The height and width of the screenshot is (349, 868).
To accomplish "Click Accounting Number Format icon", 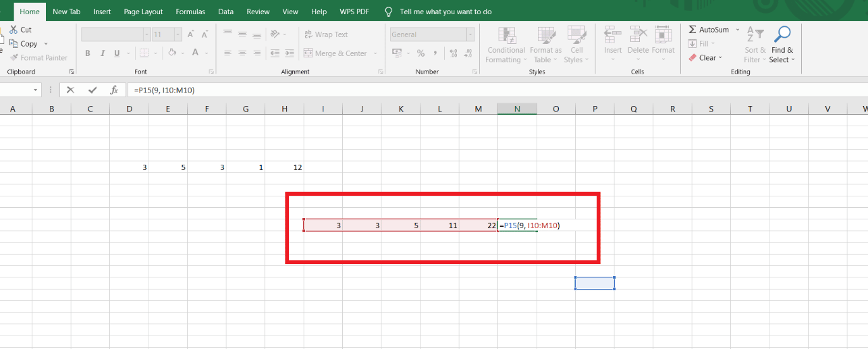I will tap(397, 53).
